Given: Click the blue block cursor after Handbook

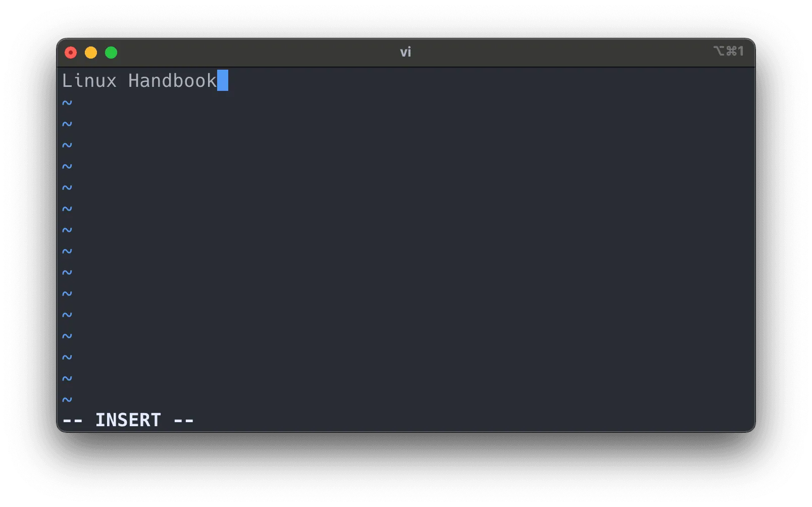Looking at the screenshot, I should point(223,81).
